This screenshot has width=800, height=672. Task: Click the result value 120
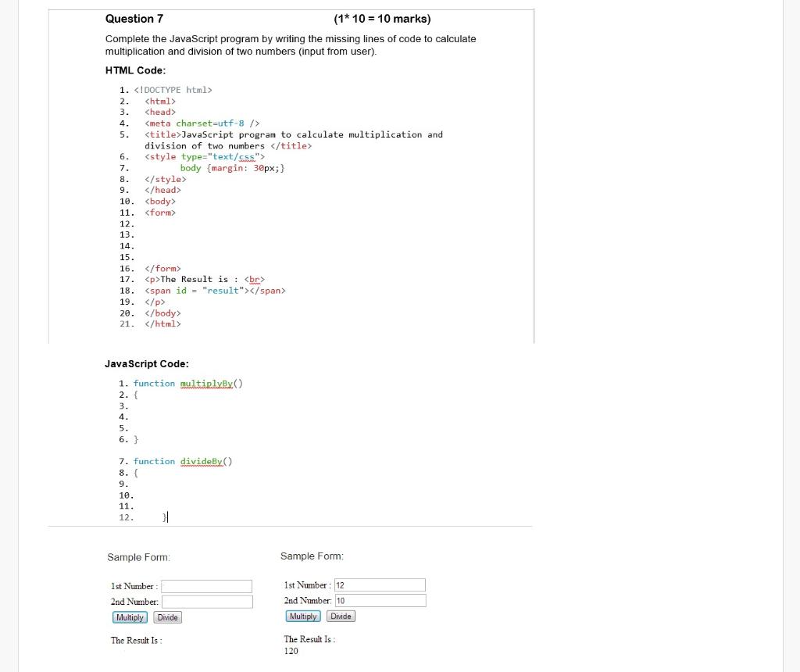(x=290, y=651)
